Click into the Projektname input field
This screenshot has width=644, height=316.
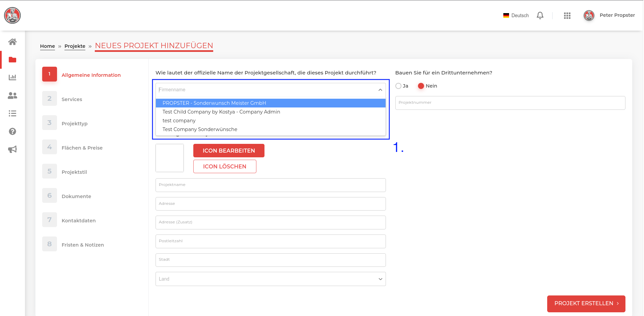270,185
